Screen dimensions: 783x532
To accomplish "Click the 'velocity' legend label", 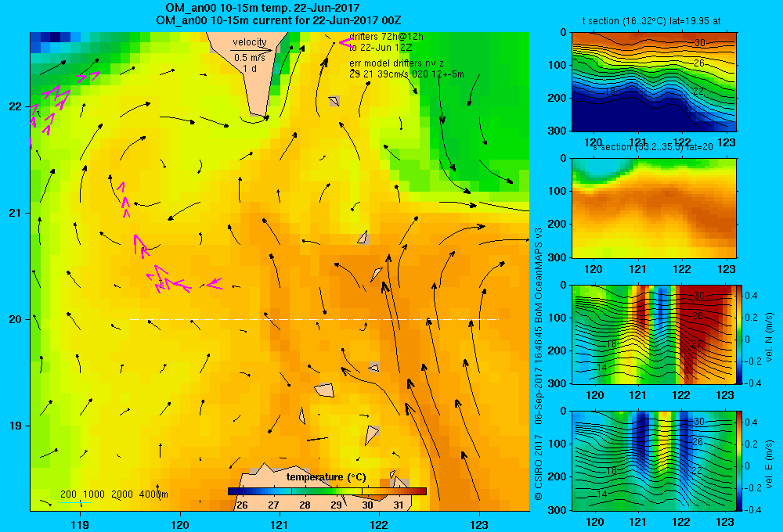I will [x=250, y=42].
